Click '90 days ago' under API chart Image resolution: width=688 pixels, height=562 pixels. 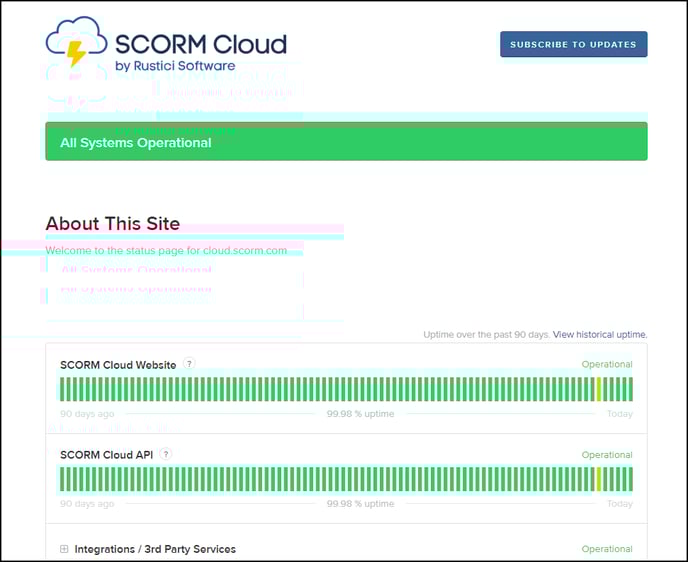coord(87,504)
